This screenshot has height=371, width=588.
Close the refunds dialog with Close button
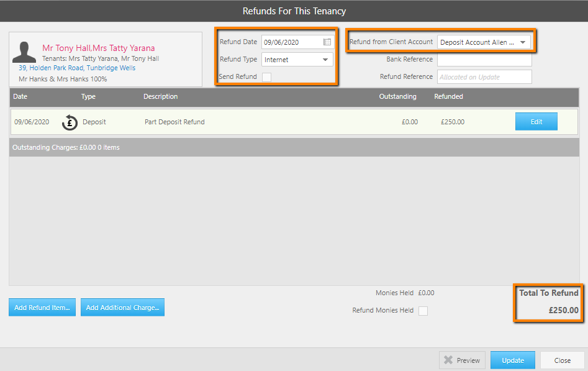562,360
